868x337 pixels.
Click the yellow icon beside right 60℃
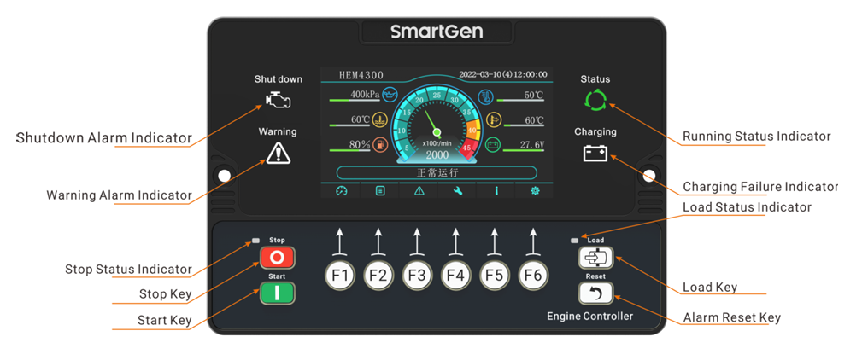coord(493,119)
